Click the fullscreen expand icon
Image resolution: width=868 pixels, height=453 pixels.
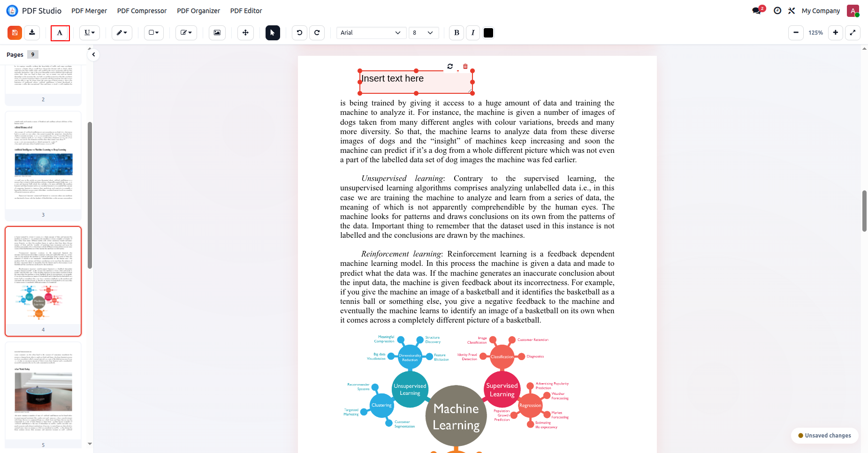click(x=853, y=33)
